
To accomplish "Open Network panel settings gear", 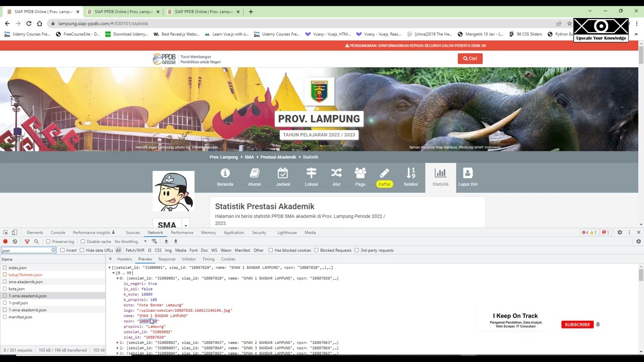I will tap(638, 242).
